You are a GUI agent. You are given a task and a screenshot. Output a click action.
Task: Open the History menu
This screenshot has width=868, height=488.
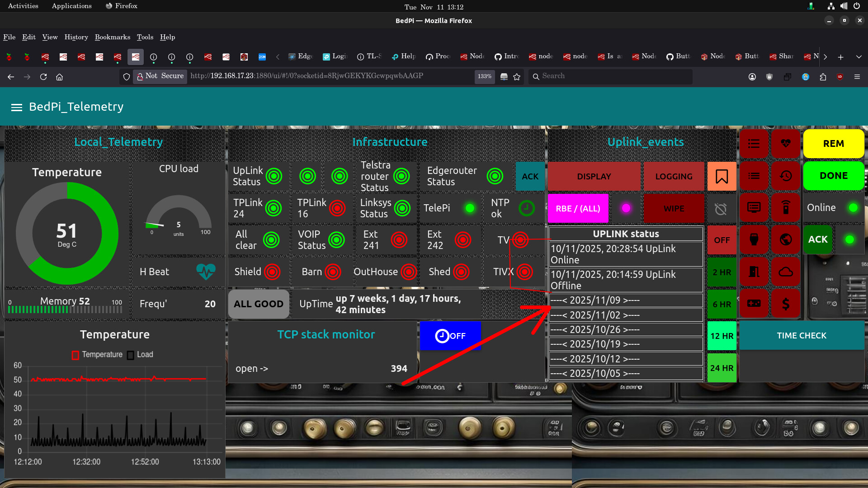(76, 37)
